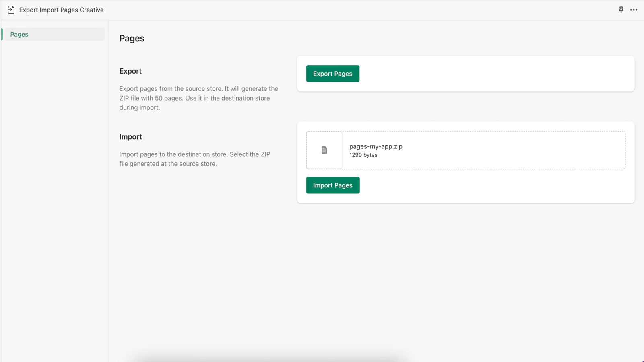Click the Export Pages button

click(x=332, y=74)
